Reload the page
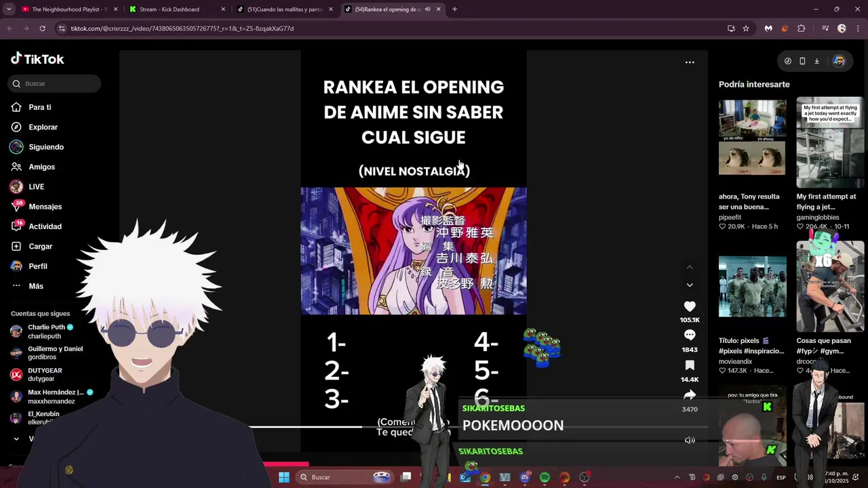Viewport: 868px width, 488px height. pyautogui.click(x=42, y=28)
